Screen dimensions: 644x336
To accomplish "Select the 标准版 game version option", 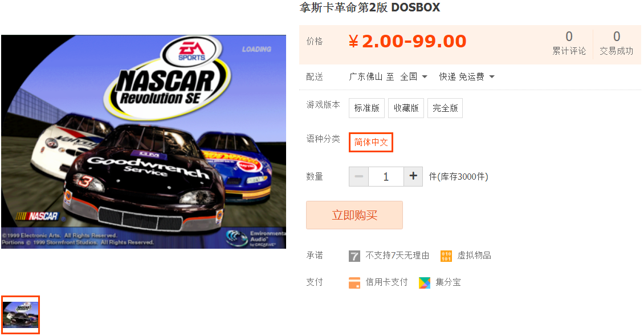I will 367,108.
